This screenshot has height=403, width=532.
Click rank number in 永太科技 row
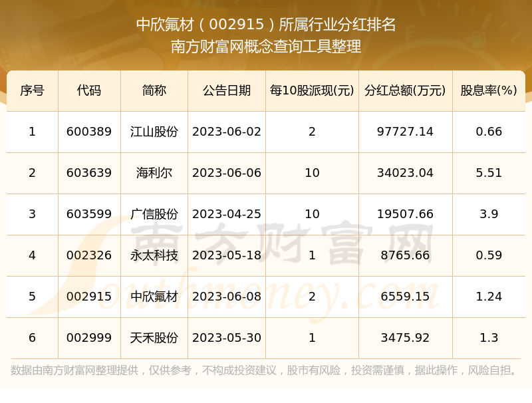32,255
